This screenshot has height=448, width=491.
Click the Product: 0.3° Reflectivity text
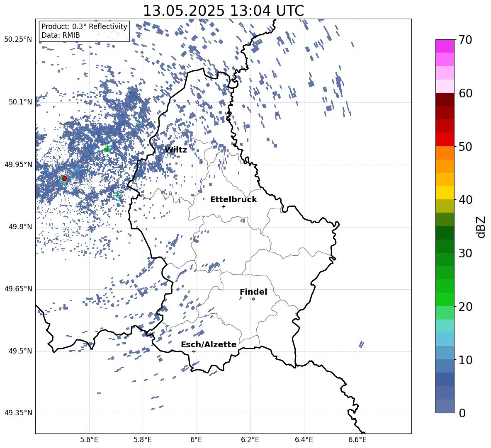[84, 27]
